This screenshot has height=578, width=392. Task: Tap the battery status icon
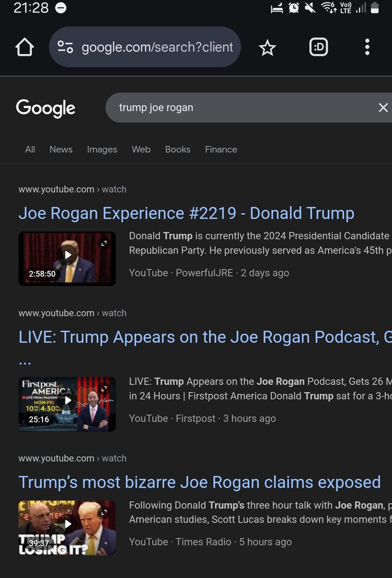click(x=375, y=8)
